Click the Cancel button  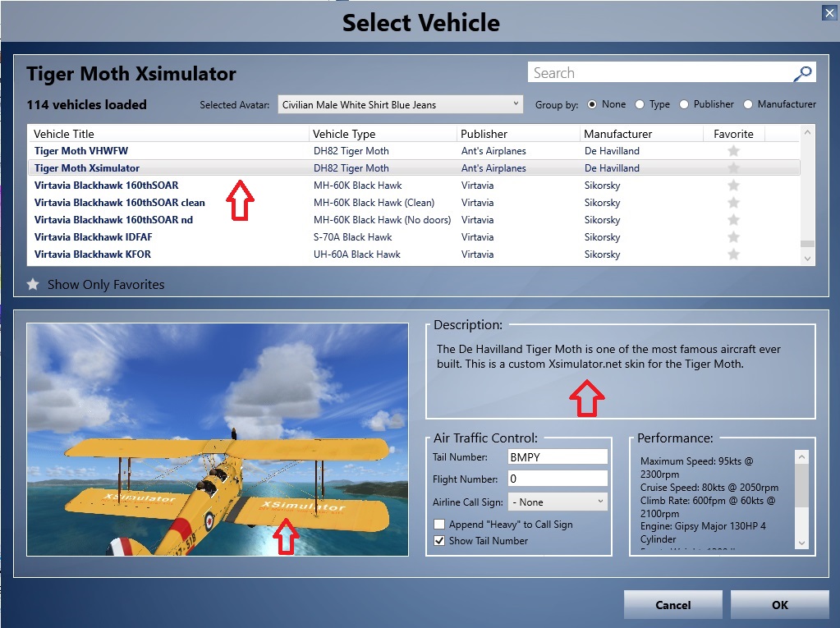(x=672, y=605)
